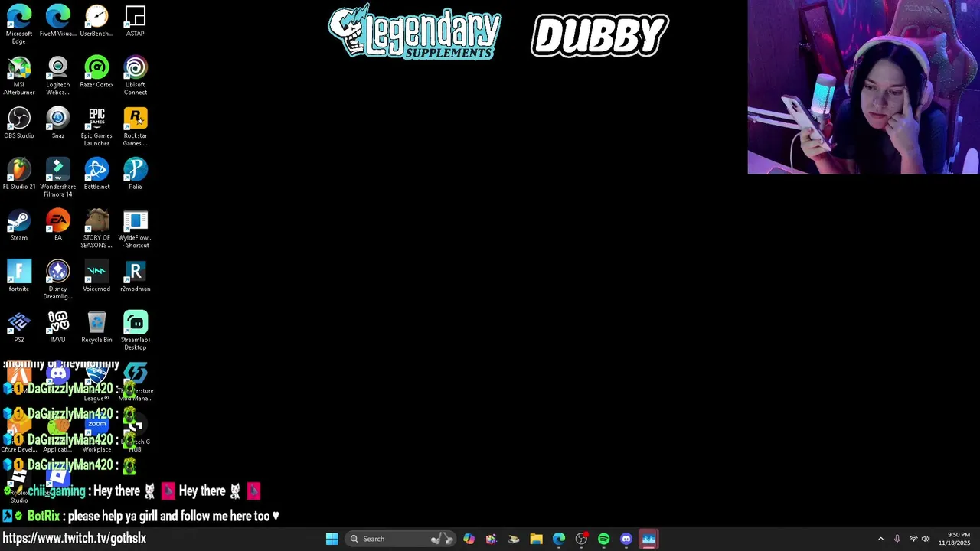The width and height of the screenshot is (980, 551).
Task: Launch the EA app shortcut
Action: pos(58,225)
